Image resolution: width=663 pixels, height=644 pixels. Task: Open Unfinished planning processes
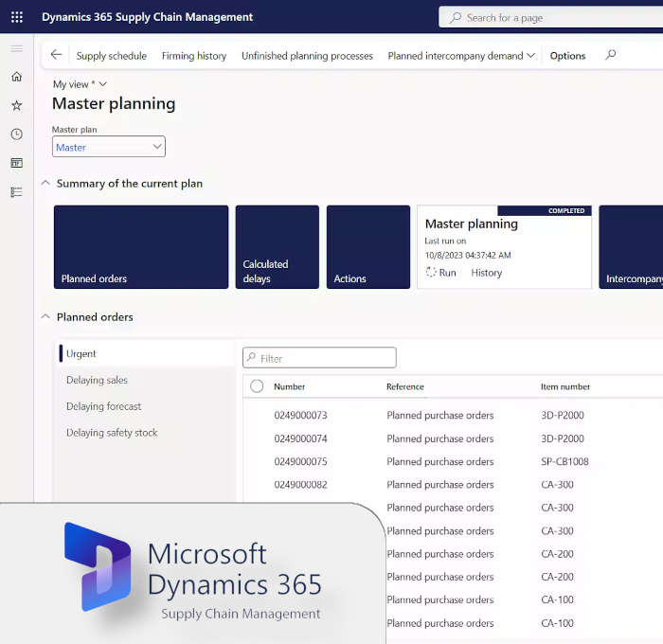[307, 56]
